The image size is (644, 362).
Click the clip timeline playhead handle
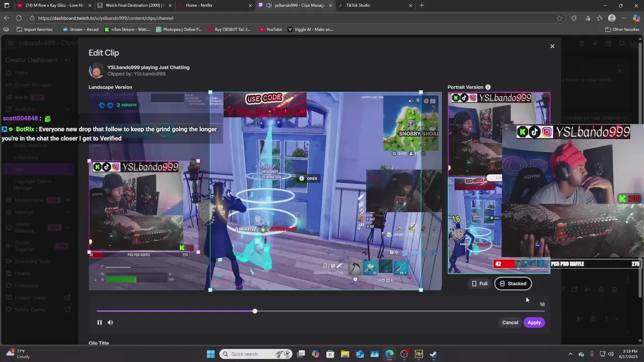coord(255,311)
